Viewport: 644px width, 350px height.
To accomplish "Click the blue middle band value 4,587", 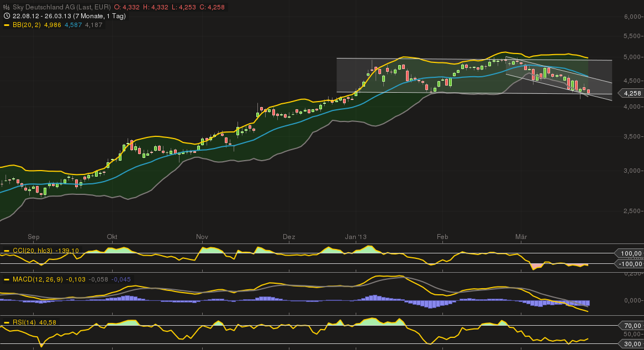I will click(x=73, y=25).
